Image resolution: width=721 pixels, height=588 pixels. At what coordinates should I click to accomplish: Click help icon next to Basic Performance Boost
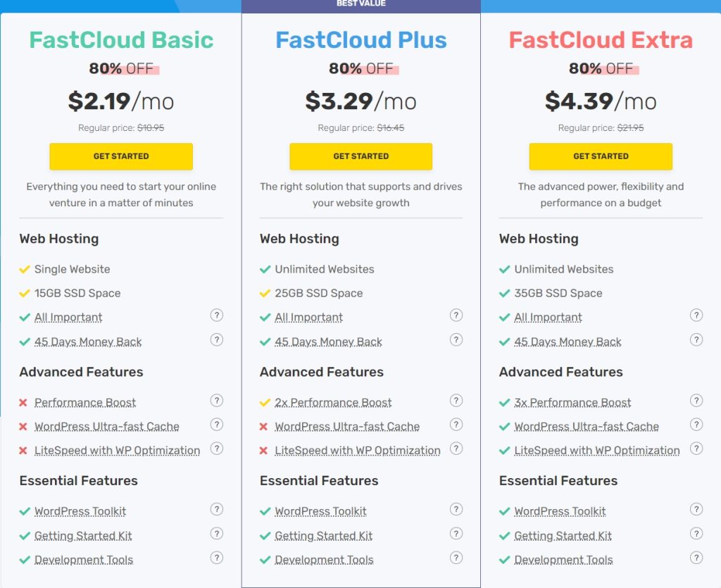(217, 401)
